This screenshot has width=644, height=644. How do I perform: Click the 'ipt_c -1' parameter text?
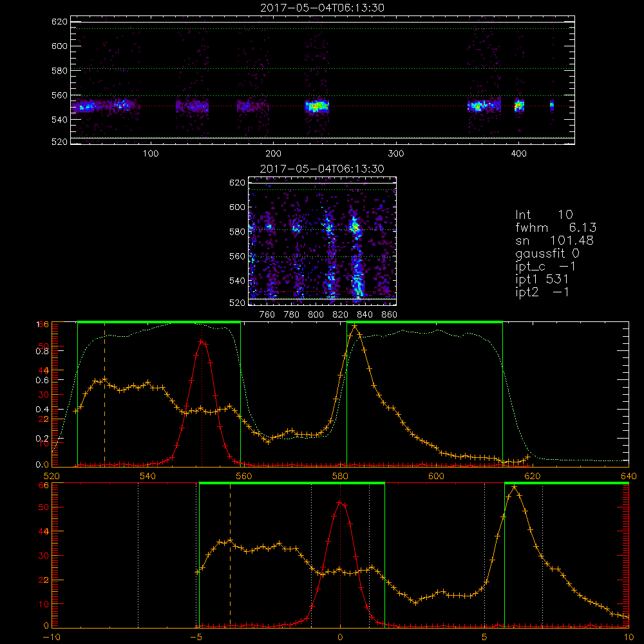546,267
